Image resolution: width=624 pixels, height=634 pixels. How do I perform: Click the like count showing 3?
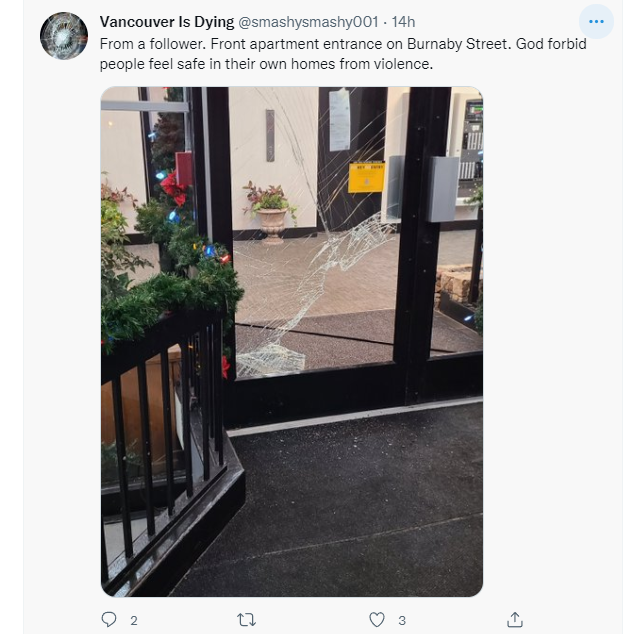click(x=402, y=620)
